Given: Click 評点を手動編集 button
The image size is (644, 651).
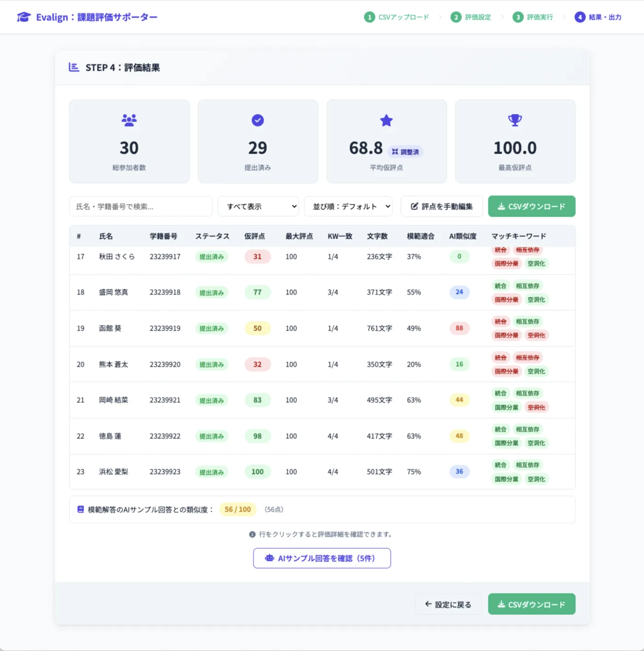Looking at the screenshot, I should 442,207.
